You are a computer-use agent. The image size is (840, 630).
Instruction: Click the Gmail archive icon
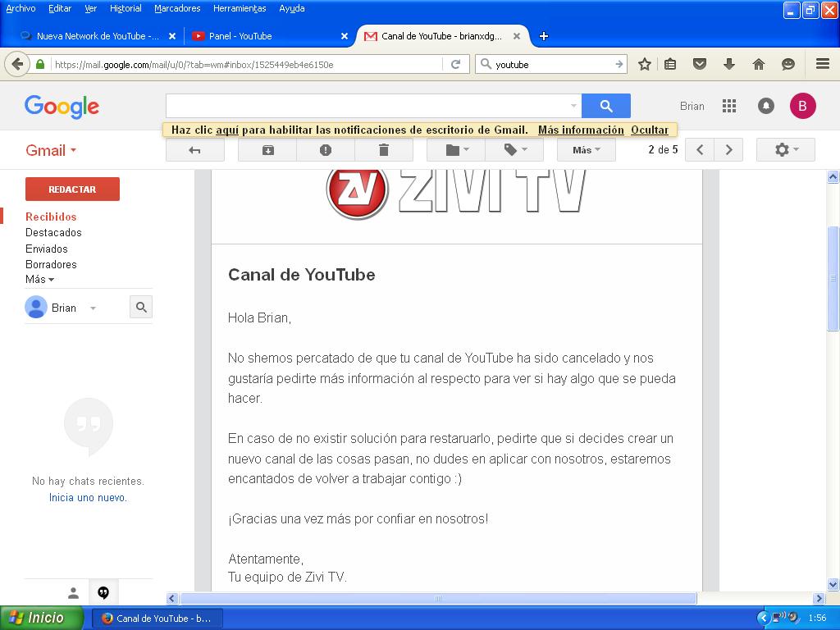(267, 150)
